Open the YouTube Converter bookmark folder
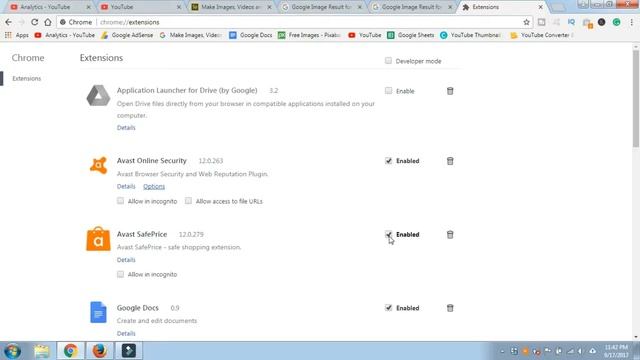 [542, 35]
